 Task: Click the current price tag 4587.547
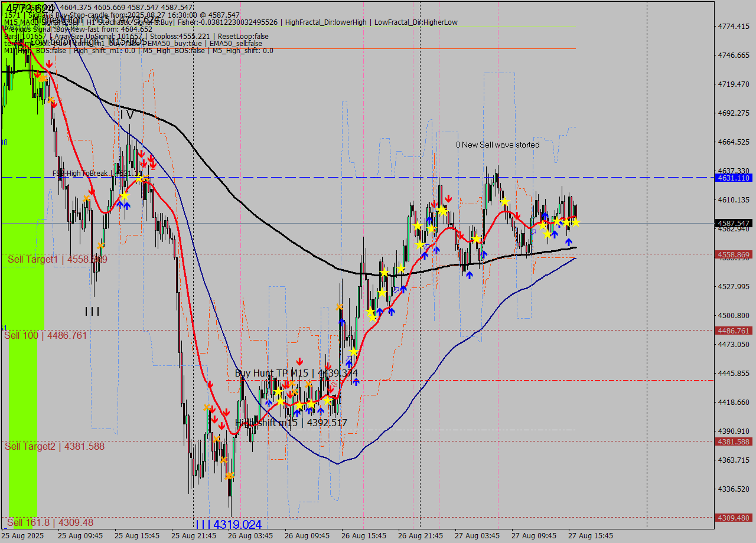[733, 223]
